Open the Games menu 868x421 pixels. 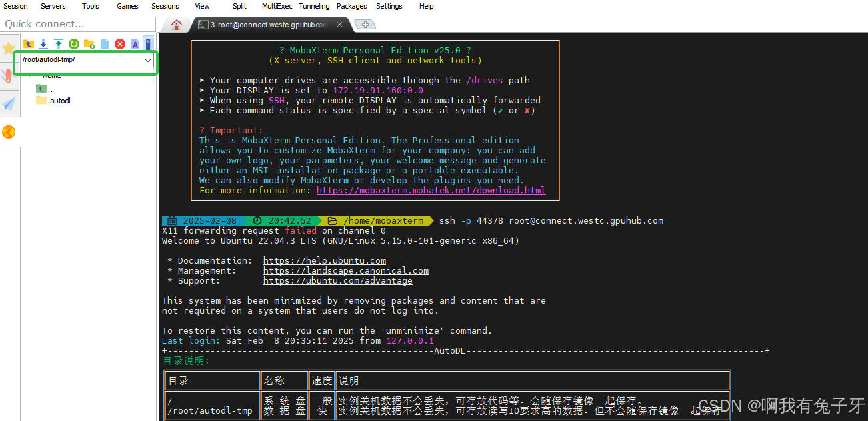(x=127, y=6)
